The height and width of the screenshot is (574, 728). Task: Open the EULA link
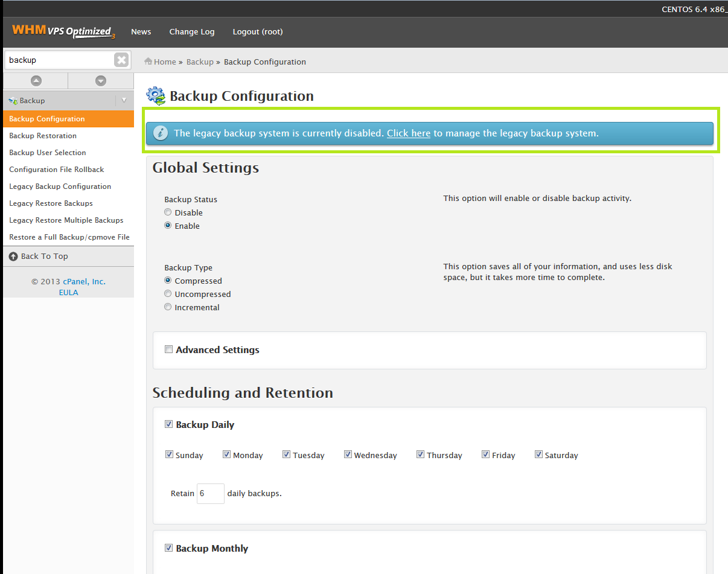click(68, 293)
